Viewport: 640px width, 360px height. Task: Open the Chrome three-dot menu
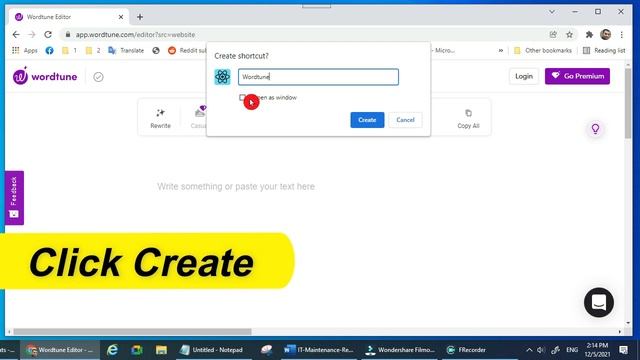click(622, 35)
